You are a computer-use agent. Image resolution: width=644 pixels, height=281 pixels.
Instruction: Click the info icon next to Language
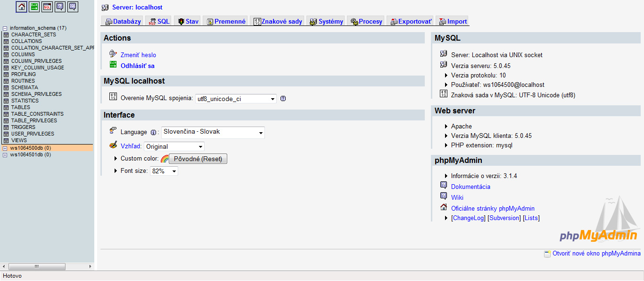153,132
